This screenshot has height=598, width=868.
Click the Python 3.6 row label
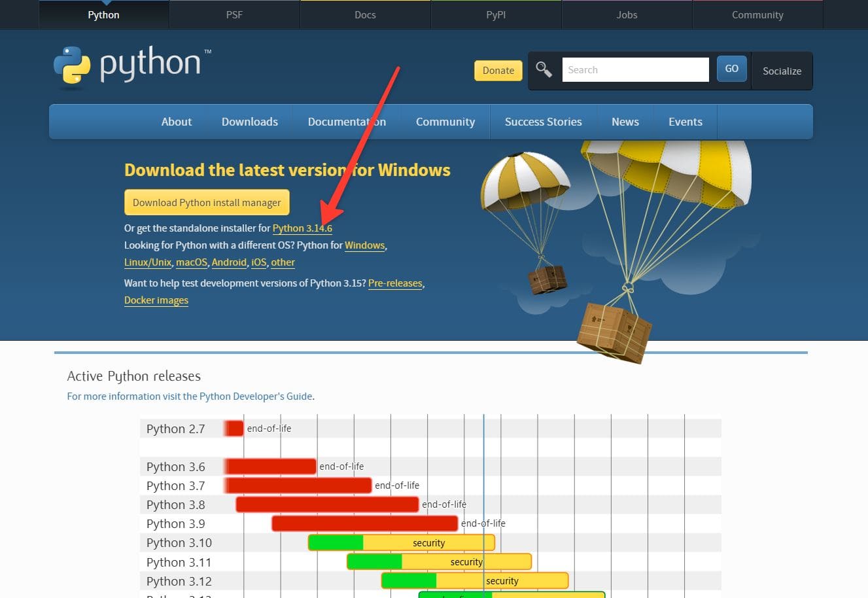pos(175,466)
